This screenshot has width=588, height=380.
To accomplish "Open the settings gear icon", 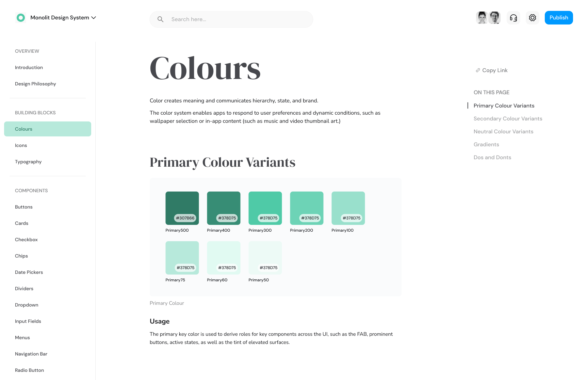I will (532, 18).
